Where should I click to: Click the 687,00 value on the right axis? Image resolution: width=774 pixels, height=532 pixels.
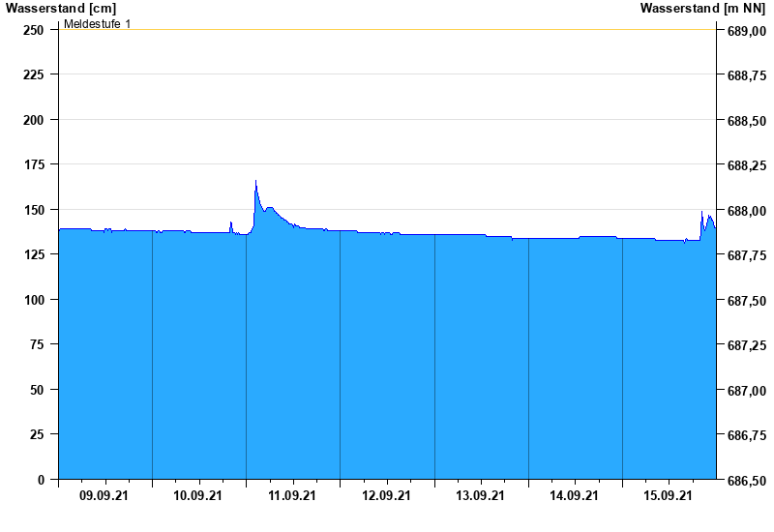[747, 391]
